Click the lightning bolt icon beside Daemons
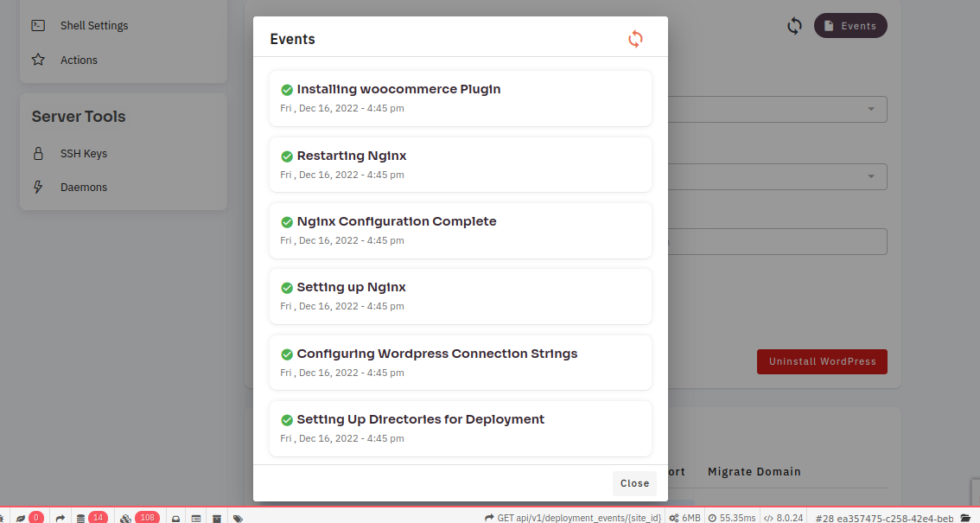Image resolution: width=980 pixels, height=523 pixels. point(38,187)
